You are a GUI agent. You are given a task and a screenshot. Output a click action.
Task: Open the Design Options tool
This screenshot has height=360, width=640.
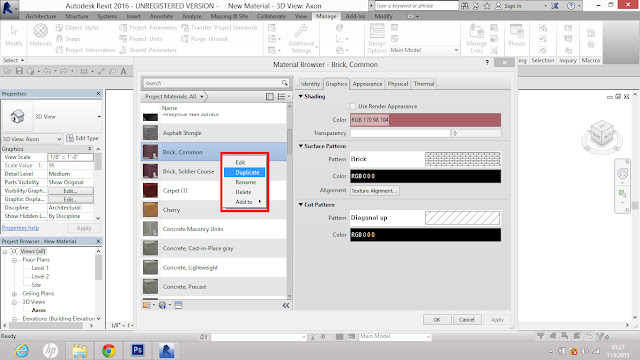point(377,38)
